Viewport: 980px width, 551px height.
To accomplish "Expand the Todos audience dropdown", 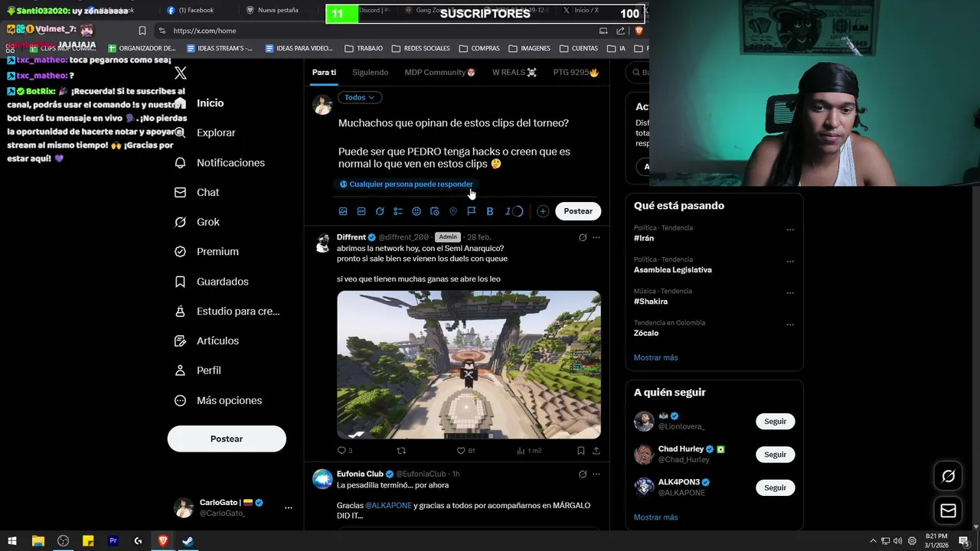I will point(360,97).
